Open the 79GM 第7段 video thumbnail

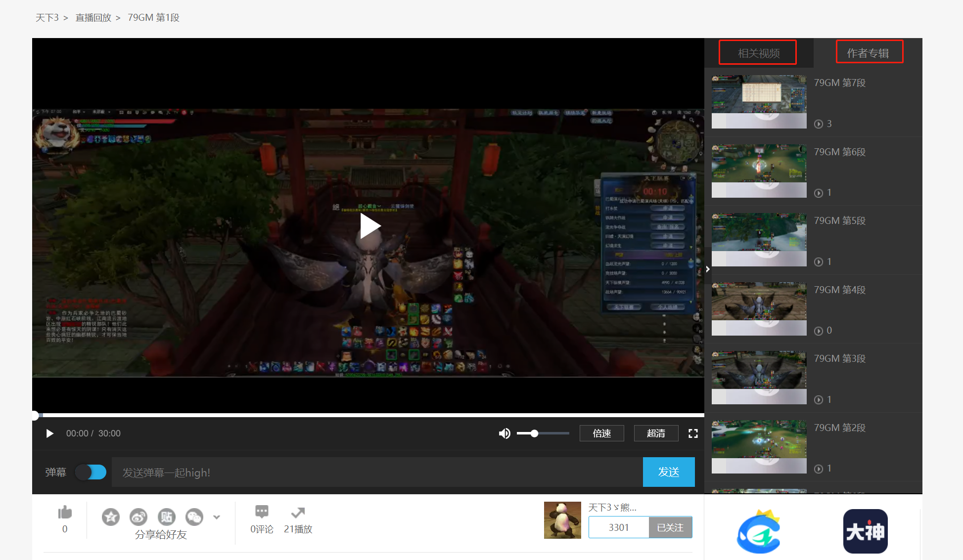pos(759,102)
